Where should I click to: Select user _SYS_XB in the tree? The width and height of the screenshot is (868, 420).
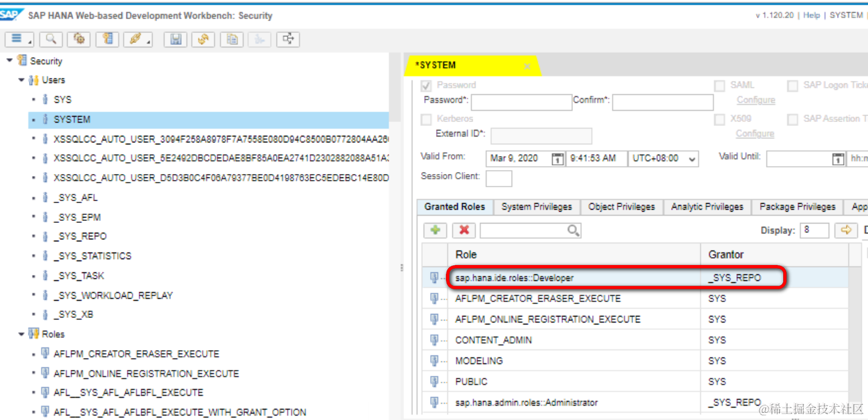[x=74, y=315]
